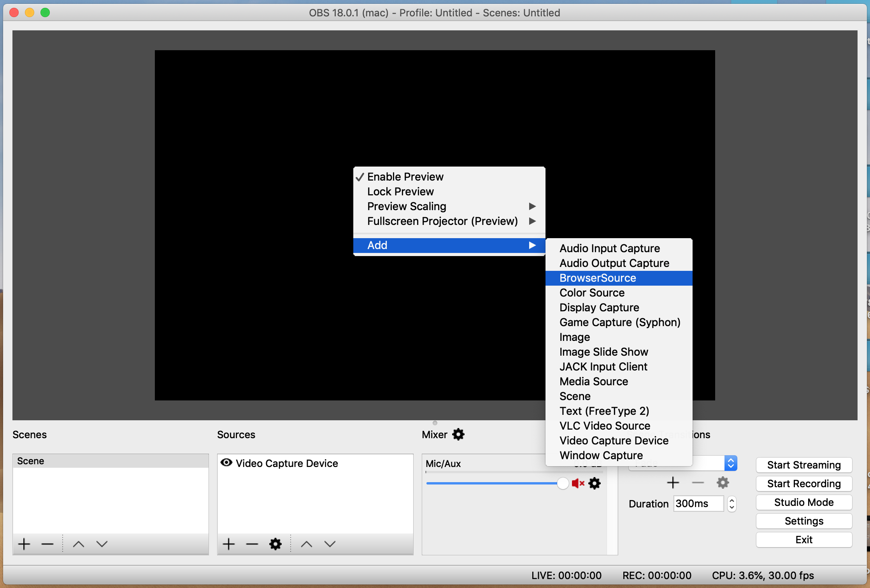The image size is (870, 588).
Task: Expand the Preview Scaling submenu
Action: tap(449, 206)
